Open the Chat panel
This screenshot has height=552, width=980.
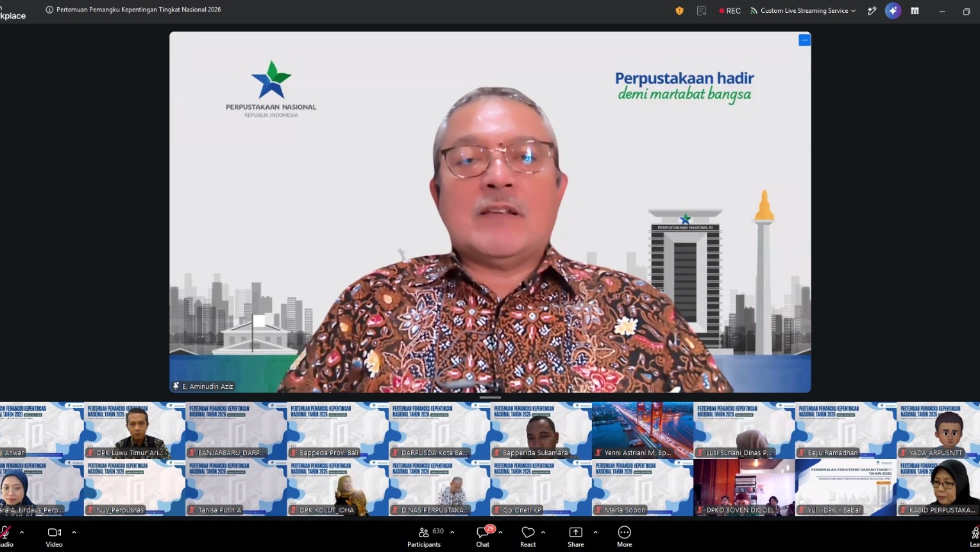click(483, 536)
